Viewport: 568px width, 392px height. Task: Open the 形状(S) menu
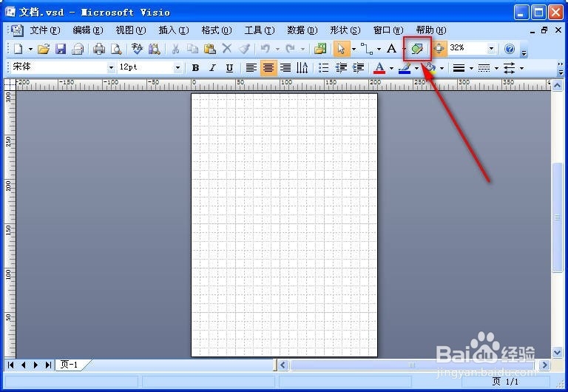(x=345, y=30)
